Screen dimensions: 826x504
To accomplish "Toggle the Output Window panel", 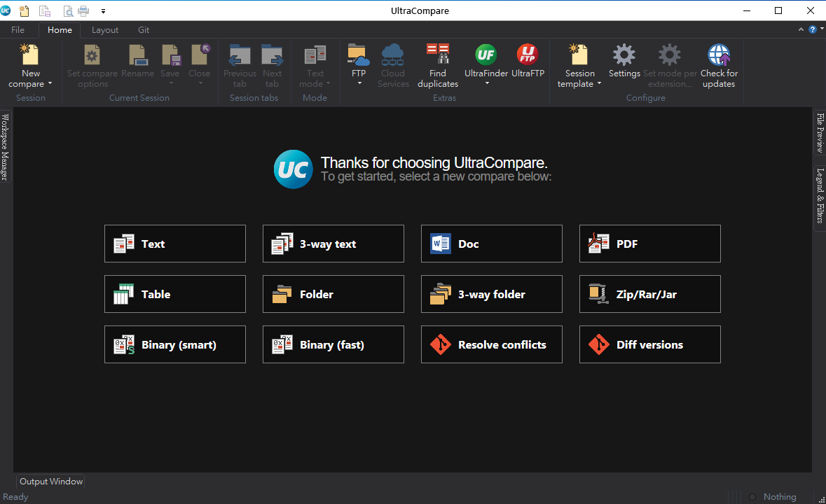I will click(50, 482).
